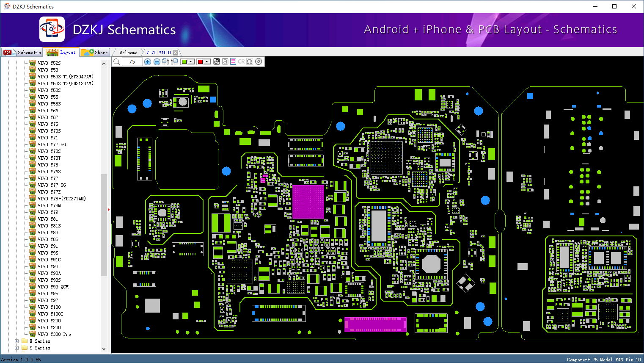Click tree scrollbar down arrow

pyautogui.click(x=104, y=349)
